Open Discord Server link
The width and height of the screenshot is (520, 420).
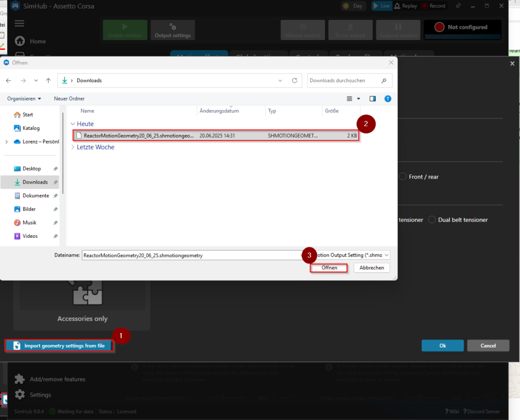point(481,411)
